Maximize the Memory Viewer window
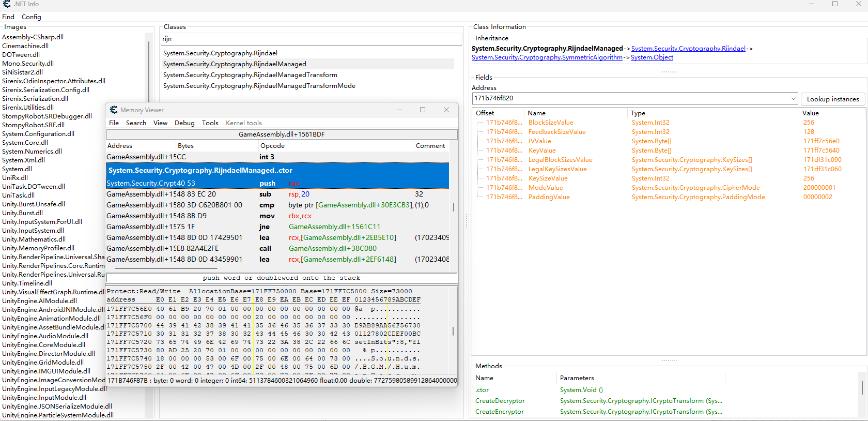868x421 pixels. [423, 110]
